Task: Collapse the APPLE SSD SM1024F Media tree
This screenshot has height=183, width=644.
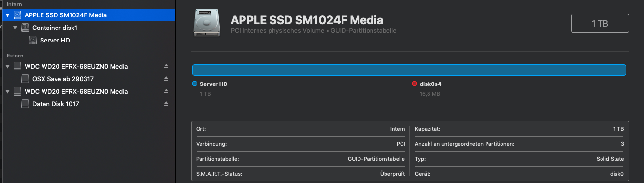Action: (x=7, y=15)
